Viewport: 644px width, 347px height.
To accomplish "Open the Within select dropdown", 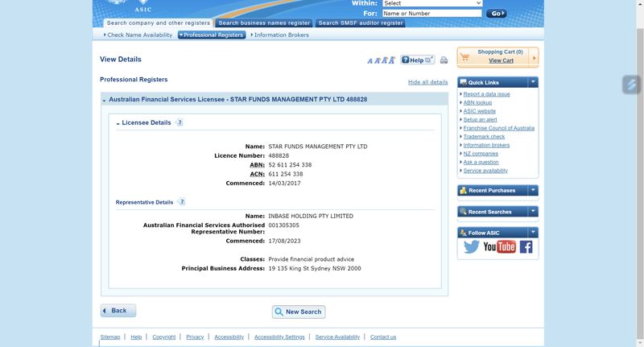I will click(x=432, y=3).
